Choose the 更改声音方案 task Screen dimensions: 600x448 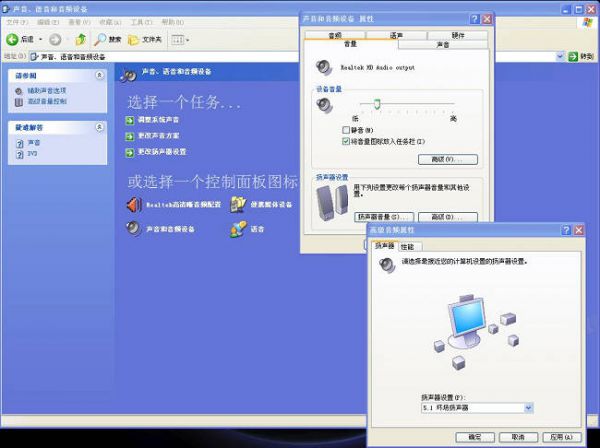pyautogui.click(x=158, y=136)
